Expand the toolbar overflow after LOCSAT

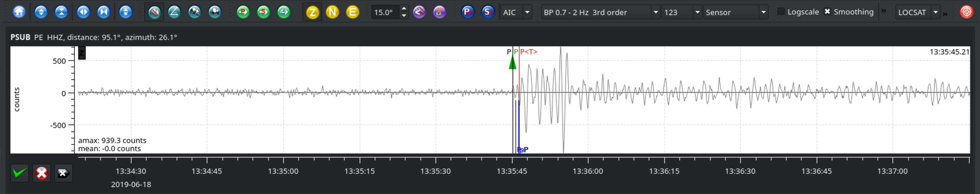pyautogui.click(x=945, y=14)
